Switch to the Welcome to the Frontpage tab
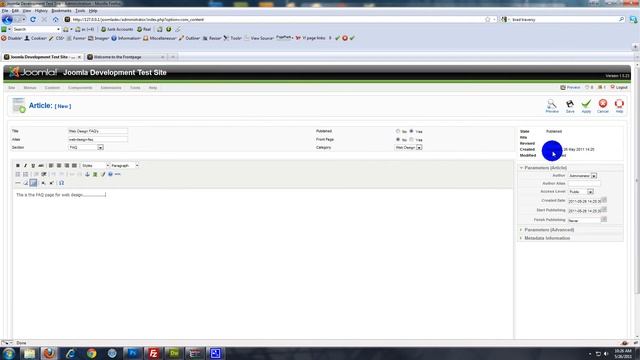Screen dimensions: 640x360 pos(126,57)
